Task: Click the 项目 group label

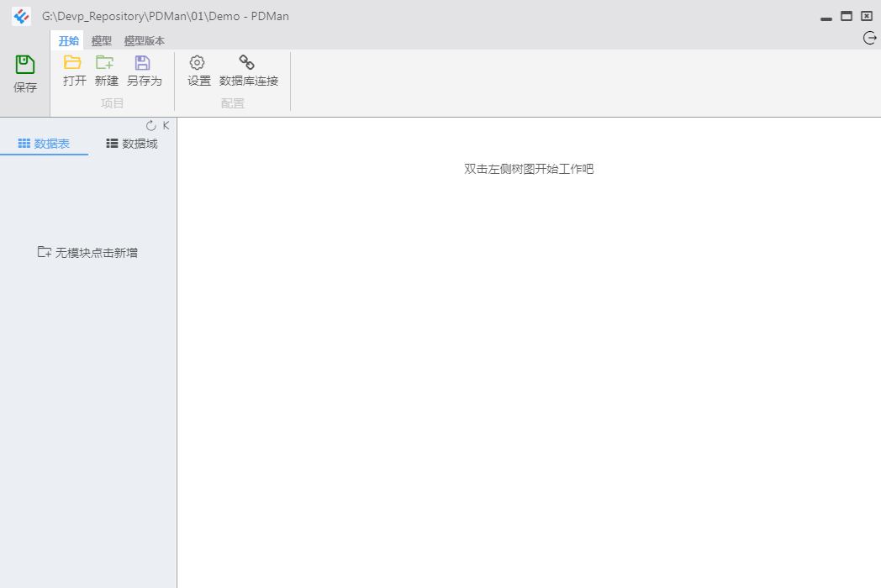Action: click(x=112, y=103)
